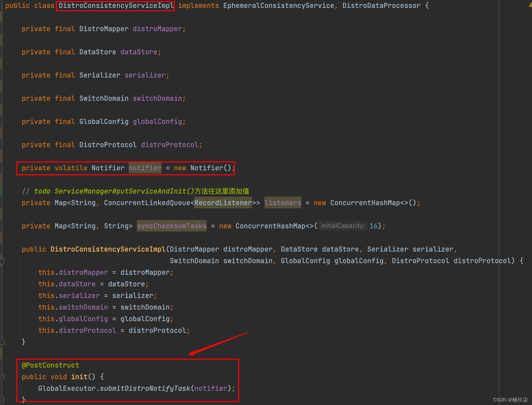Click the init method name
This screenshot has width=532, height=405.
point(79,377)
